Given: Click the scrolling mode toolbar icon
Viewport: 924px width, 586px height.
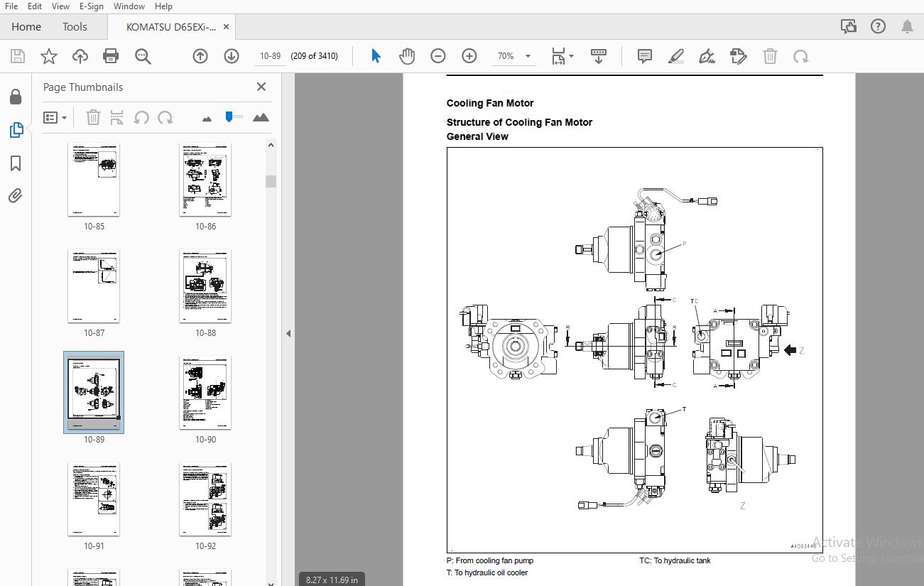Looking at the screenshot, I should (599, 56).
